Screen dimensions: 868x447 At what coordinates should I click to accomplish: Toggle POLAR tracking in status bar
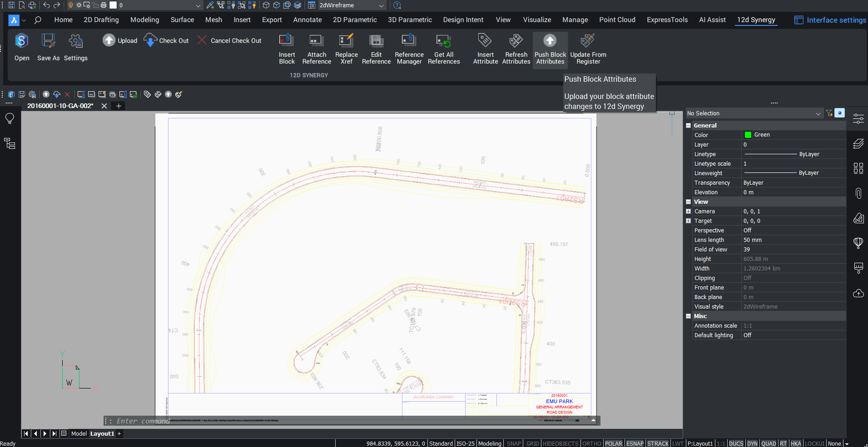[x=614, y=443]
